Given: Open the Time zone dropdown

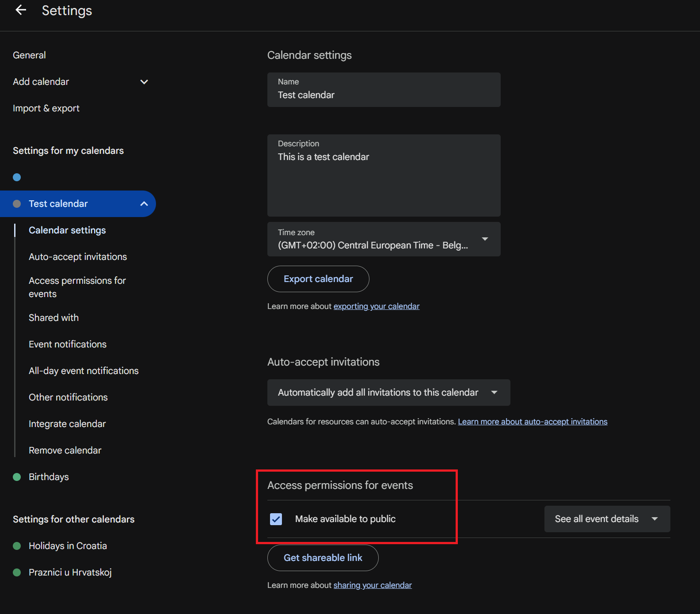Looking at the screenshot, I should (x=384, y=239).
